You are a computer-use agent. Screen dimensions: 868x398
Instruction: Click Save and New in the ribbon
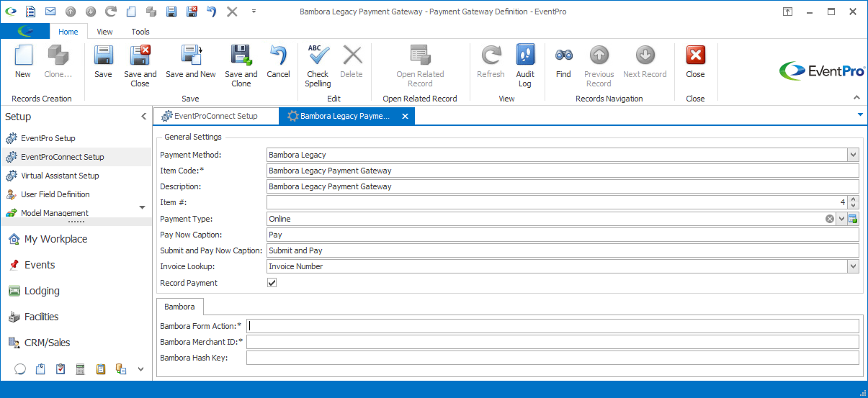(x=191, y=62)
